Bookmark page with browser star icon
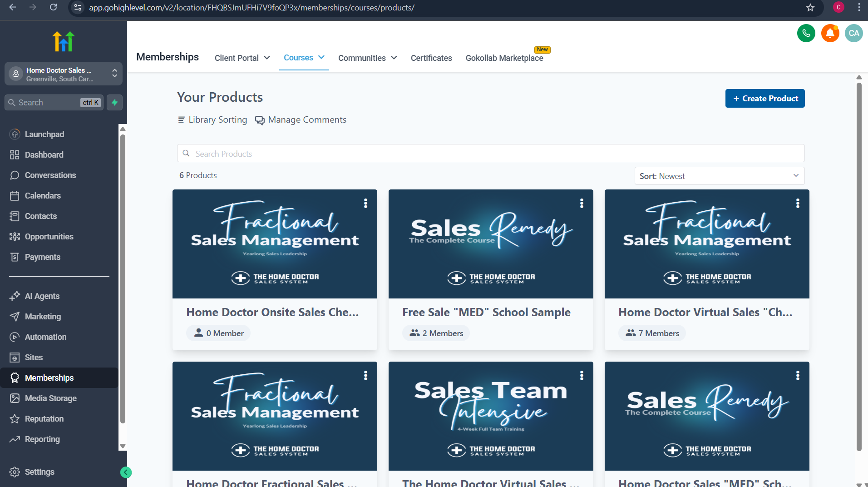868x487 pixels. (810, 7)
